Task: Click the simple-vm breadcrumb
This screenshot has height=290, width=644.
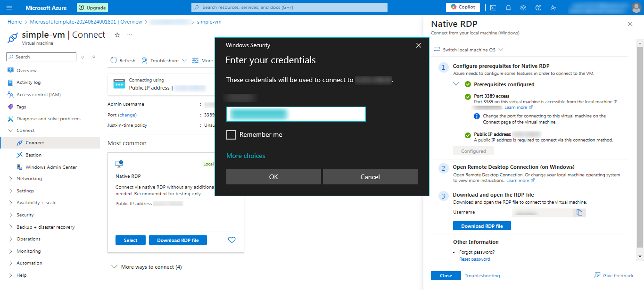Action: click(209, 22)
